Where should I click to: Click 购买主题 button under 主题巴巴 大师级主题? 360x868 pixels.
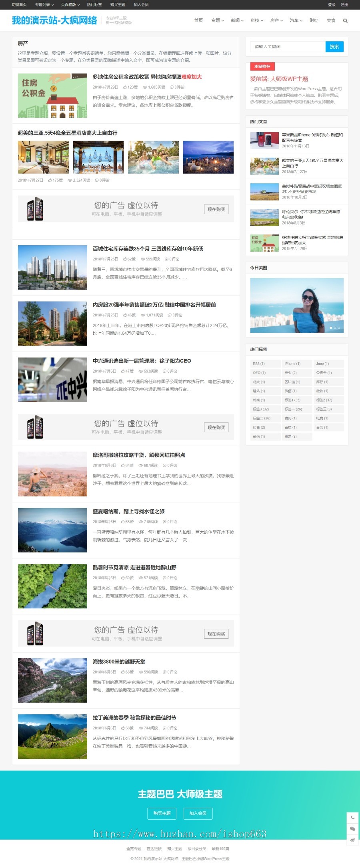tap(162, 813)
